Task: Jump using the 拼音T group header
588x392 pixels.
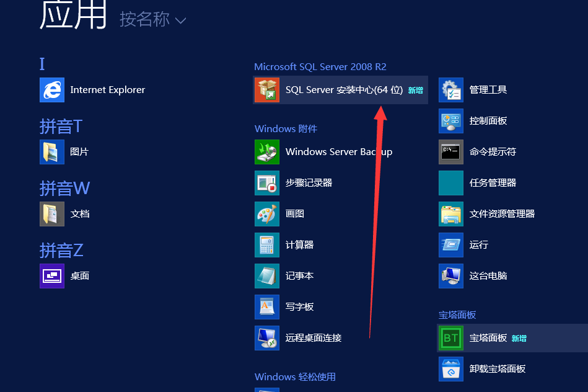Action: [61, 126]
